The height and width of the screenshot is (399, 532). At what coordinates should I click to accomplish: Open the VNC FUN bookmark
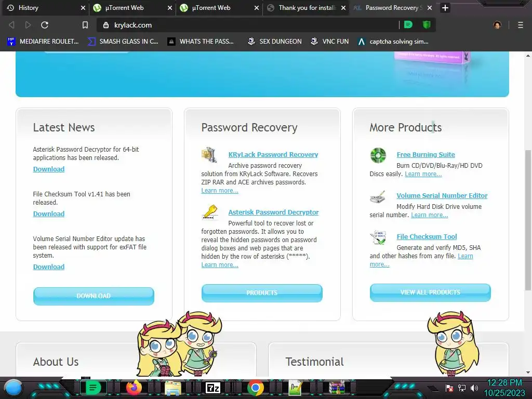click(330, 42)
